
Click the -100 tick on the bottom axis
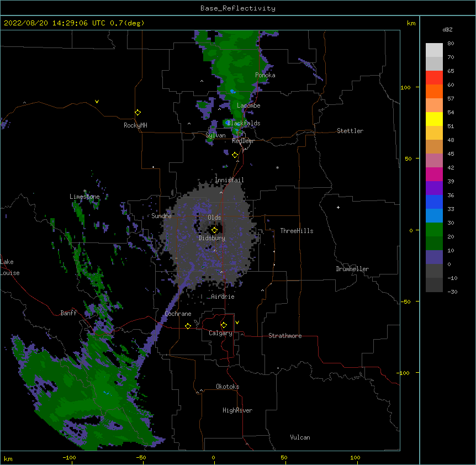[x=69, y=457]
